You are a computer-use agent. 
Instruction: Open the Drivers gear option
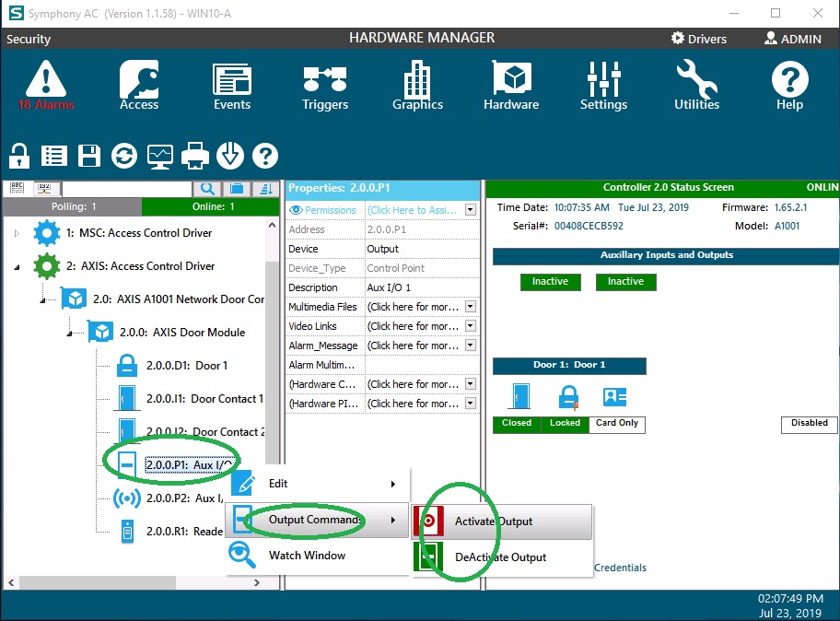(x=699, y=39)
